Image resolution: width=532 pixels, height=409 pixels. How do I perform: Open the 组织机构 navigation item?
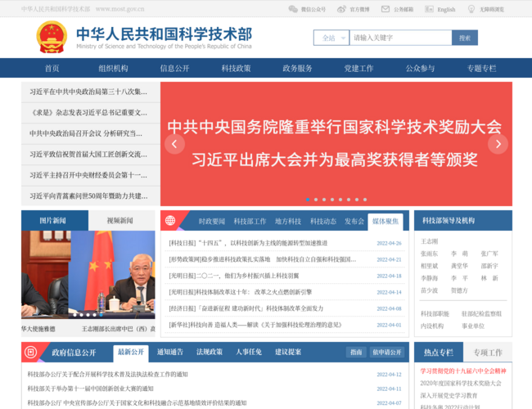(113, 68)
